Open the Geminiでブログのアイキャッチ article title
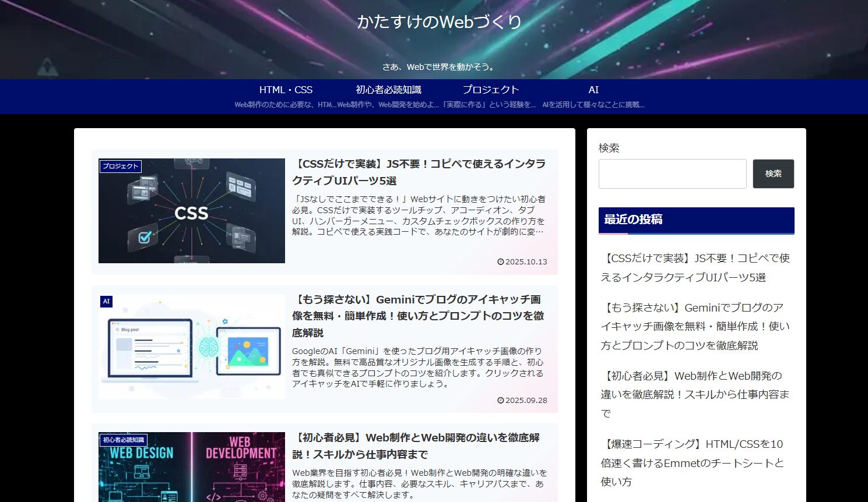Screen dimensions: 868x502 pyautogui.click(x=417, y=316)
